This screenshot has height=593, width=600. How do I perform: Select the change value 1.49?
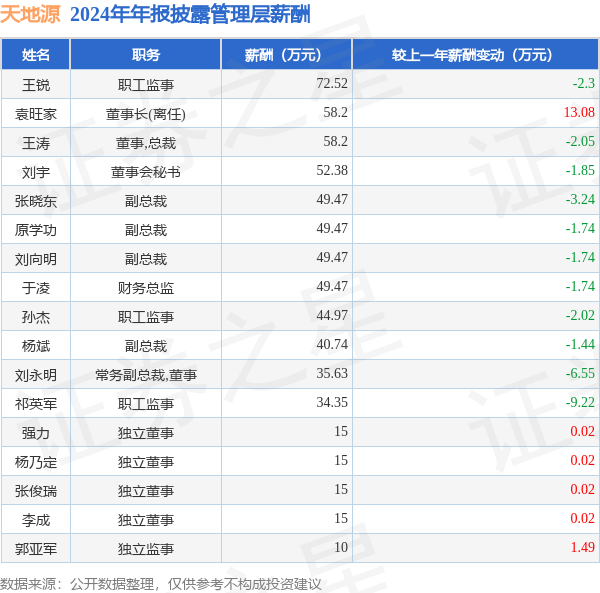click(583, 547)
